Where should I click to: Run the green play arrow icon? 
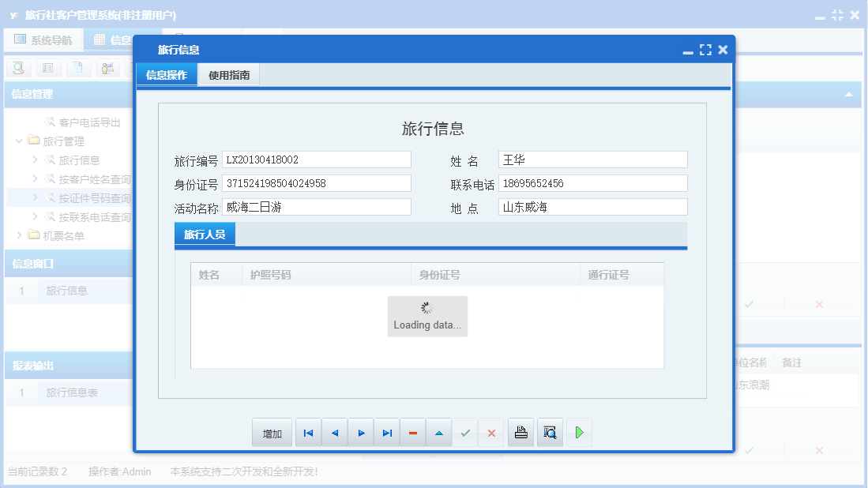coord(579,432)
